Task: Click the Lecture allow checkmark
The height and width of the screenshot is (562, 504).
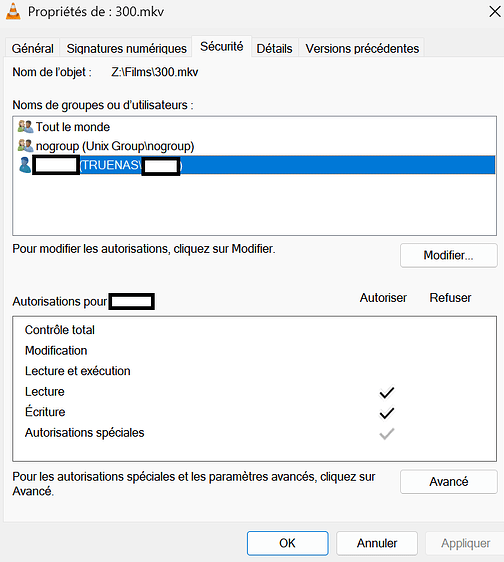Action: [387, 392]
